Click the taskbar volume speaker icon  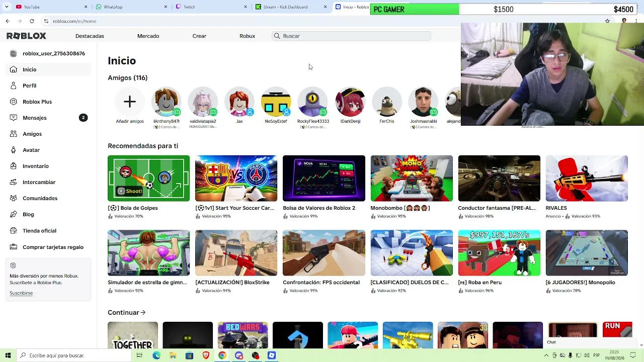[x=587, y=355]
